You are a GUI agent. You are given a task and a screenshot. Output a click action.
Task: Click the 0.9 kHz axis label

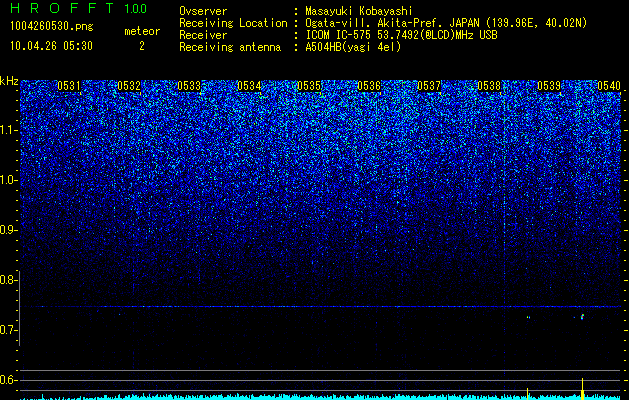tap(8, 230)
